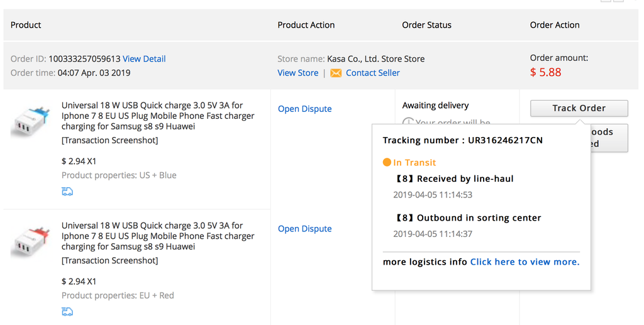Click the Awaiting delivery status text

point(435,106)
